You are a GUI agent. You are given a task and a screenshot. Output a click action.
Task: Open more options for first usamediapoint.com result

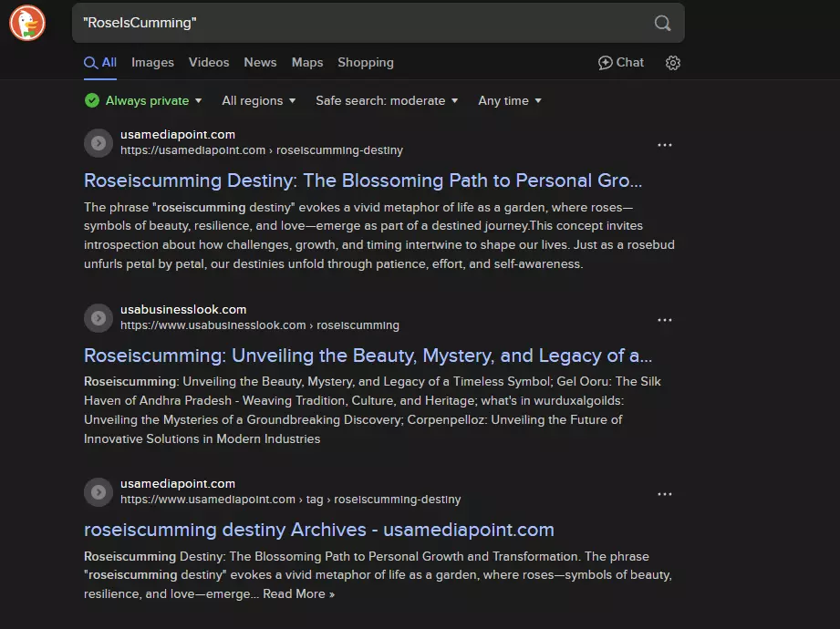(x=665, y=145)
